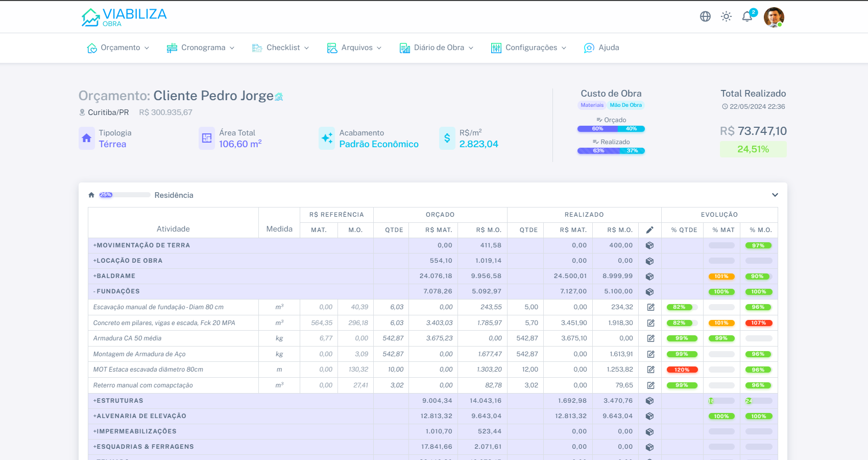Toggle the light/dark theme sun icon

coord(726,16)
